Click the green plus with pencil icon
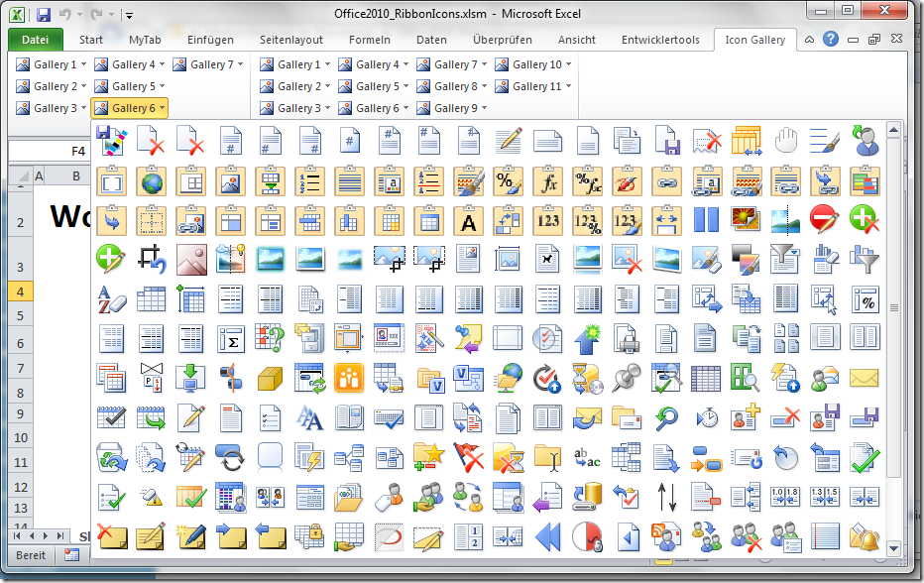Viewport: 924px width, 583px height. [x=111, y=260]
